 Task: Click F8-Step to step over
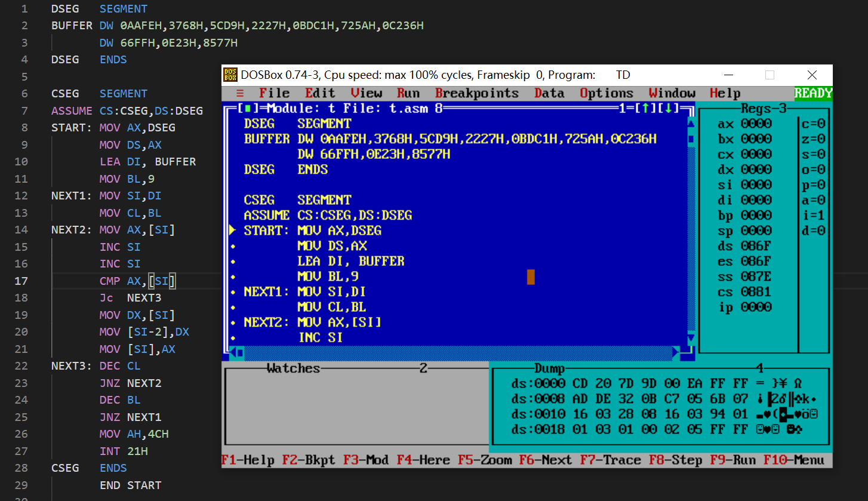(676, 460)
